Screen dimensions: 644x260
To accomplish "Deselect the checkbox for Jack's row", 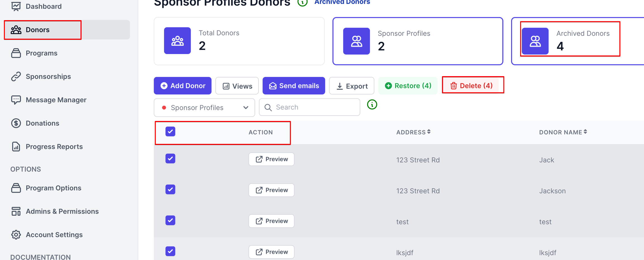I will [170, 159].
